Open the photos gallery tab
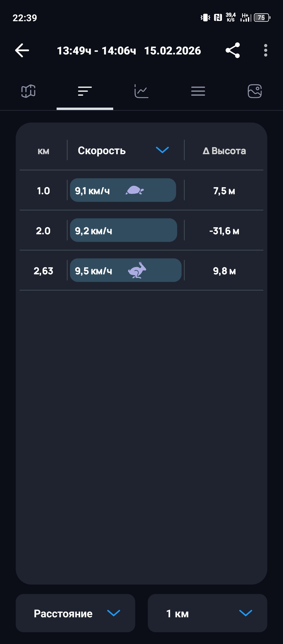The height and width of the screenshot is (644, 283). [255, 91]
